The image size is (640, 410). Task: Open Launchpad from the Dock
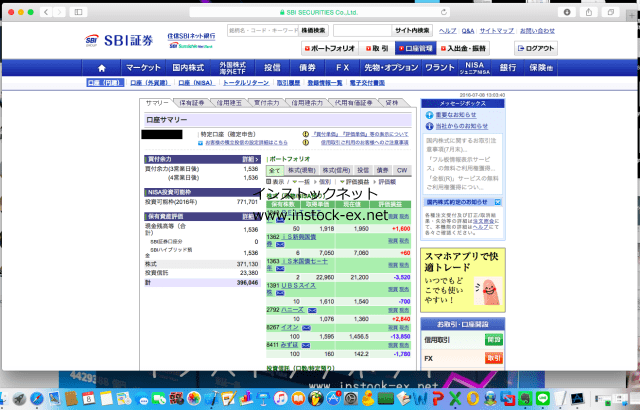click(x=19, y=399)
